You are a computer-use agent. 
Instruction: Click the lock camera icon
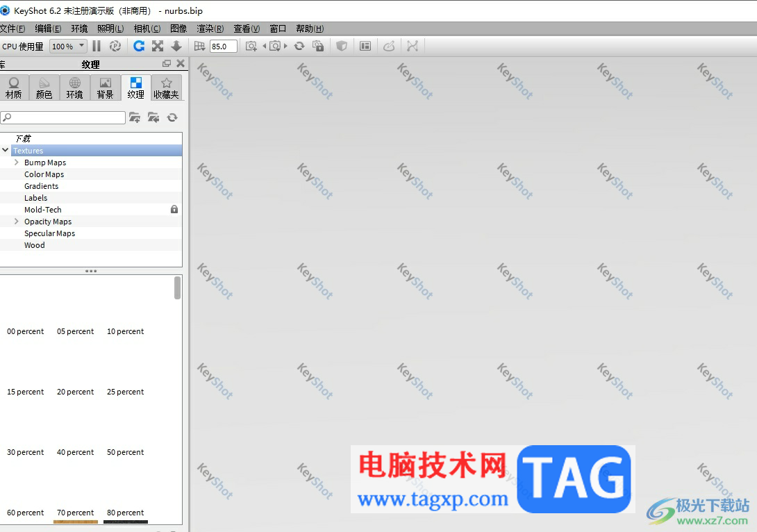[317, 46]
